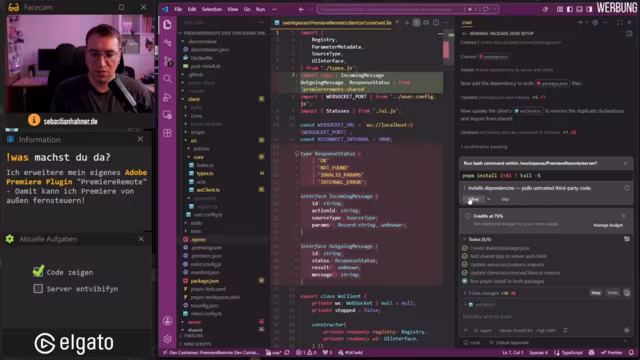Screen dimensions: 640x360
Task: Maximize the chat panel size icon
Action: pos(620,23)
